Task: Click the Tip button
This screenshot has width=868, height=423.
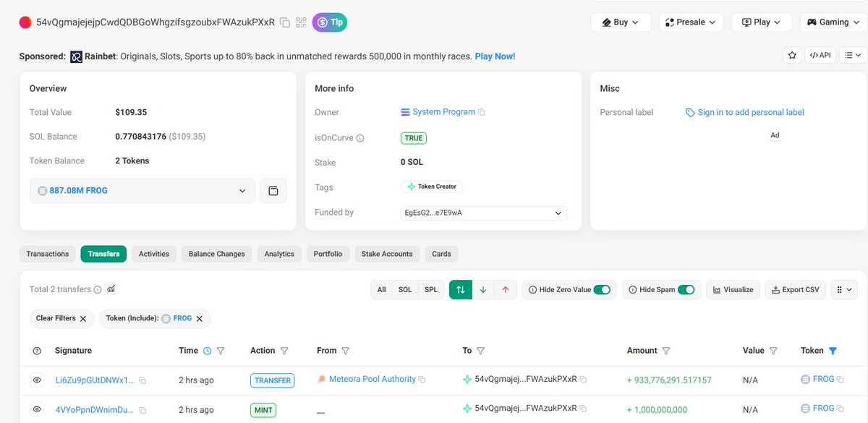Action: pos(330,22)
